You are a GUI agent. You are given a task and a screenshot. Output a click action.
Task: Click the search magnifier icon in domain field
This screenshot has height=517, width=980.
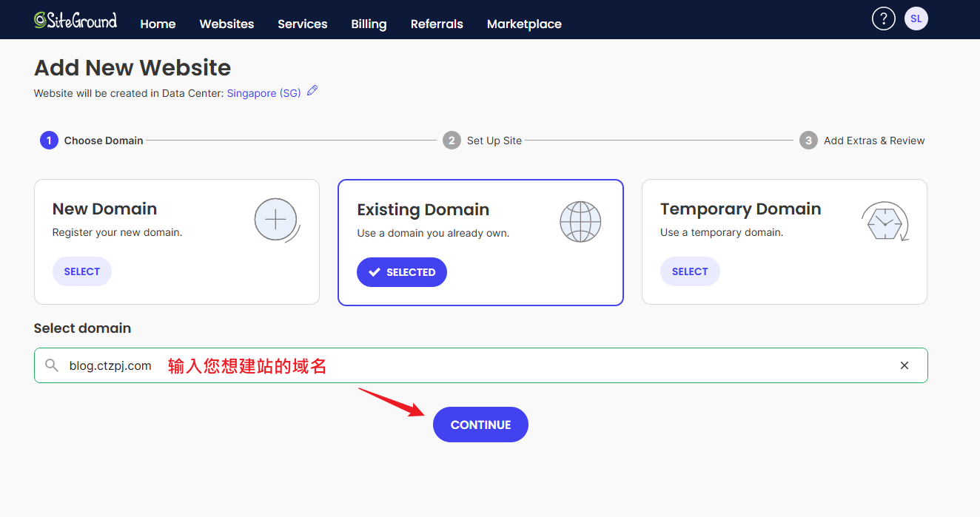point(51,365)
